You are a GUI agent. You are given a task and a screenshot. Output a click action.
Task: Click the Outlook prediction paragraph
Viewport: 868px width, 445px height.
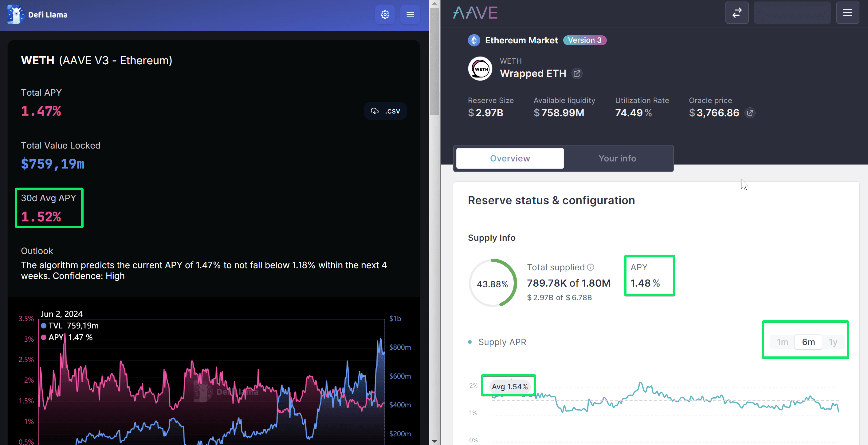[204, 271]
